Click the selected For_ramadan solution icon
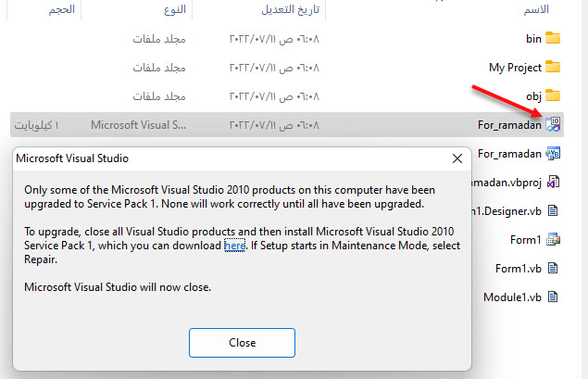Screen dimensions: 588x379 (553, 124)
